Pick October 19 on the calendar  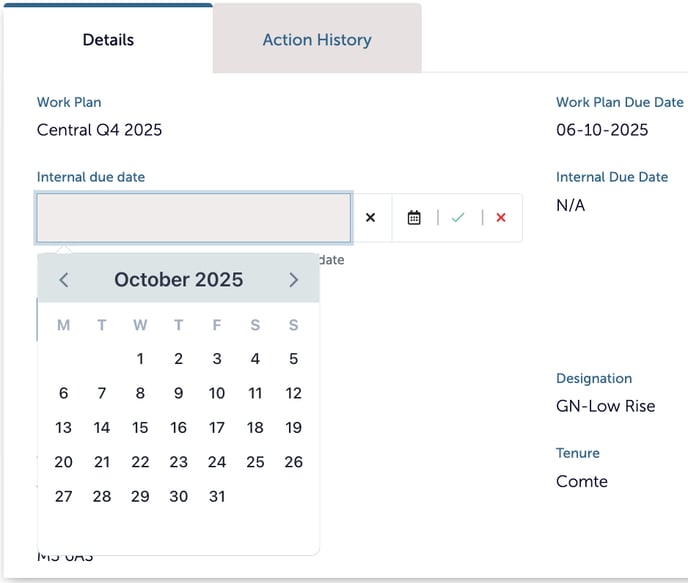[x=293, y=428]
